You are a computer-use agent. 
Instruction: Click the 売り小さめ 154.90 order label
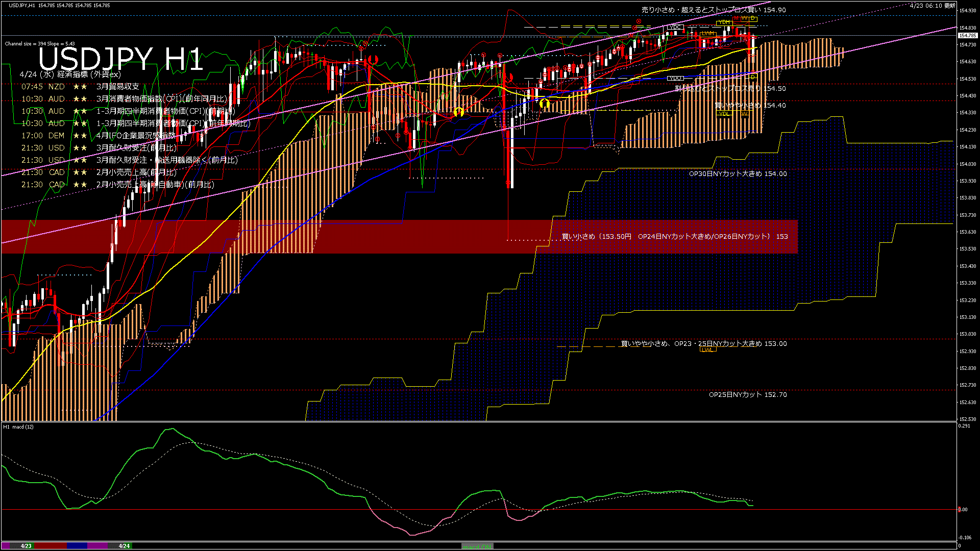point(714,10)
